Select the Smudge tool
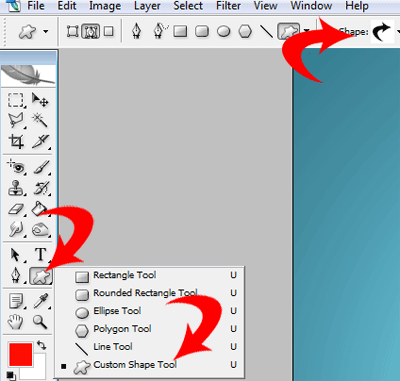The width and height of the screenshot is (400, 381). [16, 229]
